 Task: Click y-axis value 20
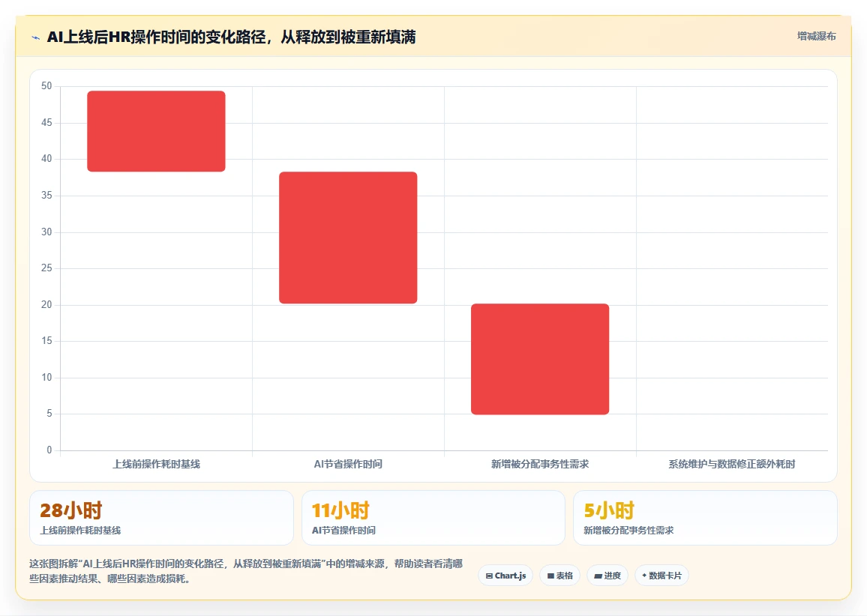tap(46, 304)
